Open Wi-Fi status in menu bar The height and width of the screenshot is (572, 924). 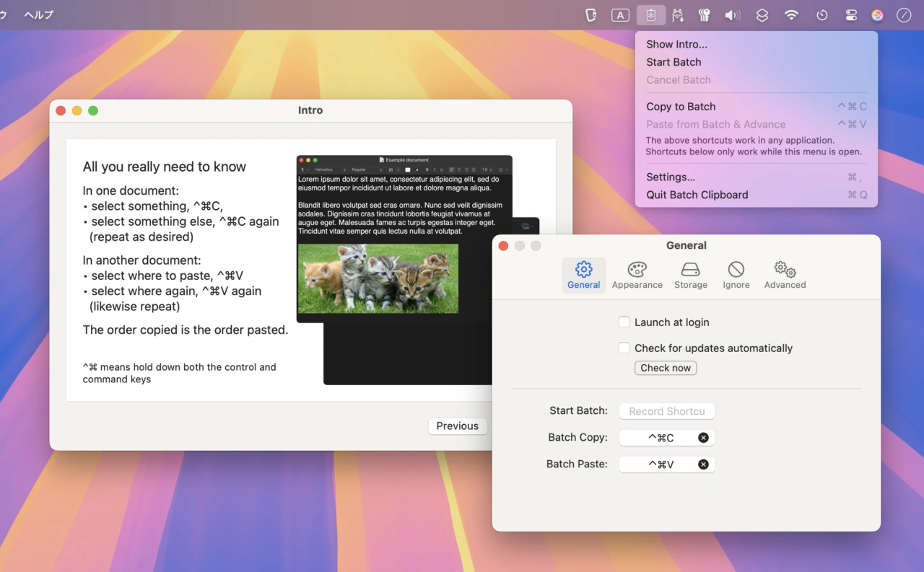[792, 15]
